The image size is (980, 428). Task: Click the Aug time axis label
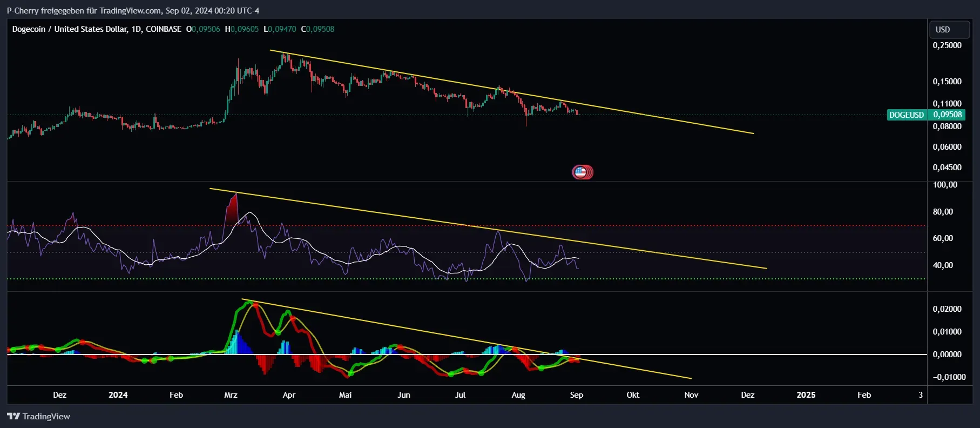[x=518, y=395]
